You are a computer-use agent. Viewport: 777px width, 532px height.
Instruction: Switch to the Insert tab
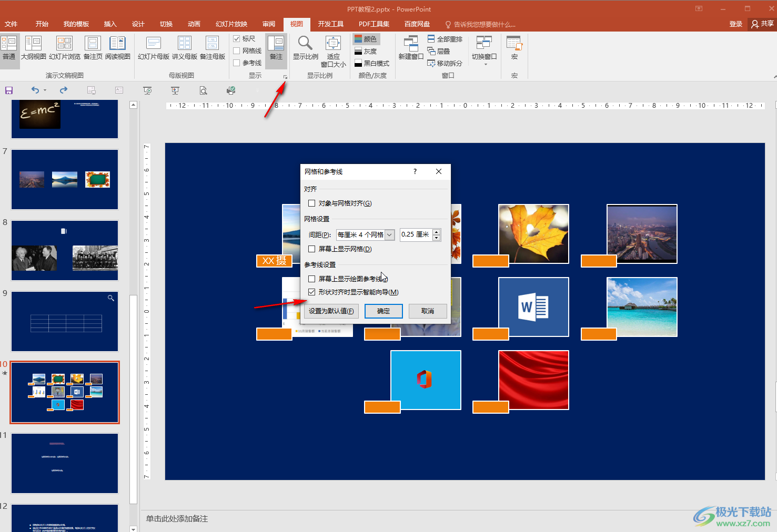(110, 24)
